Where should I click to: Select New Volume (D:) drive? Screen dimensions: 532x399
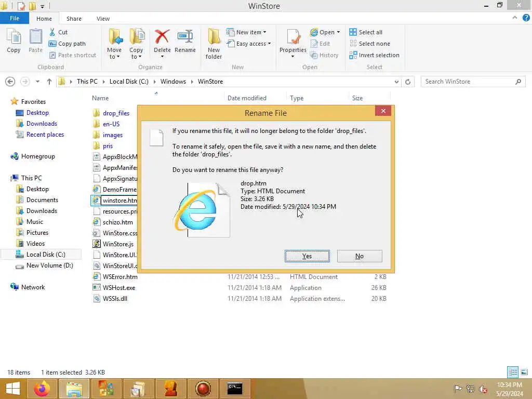(x=45, y=265)
